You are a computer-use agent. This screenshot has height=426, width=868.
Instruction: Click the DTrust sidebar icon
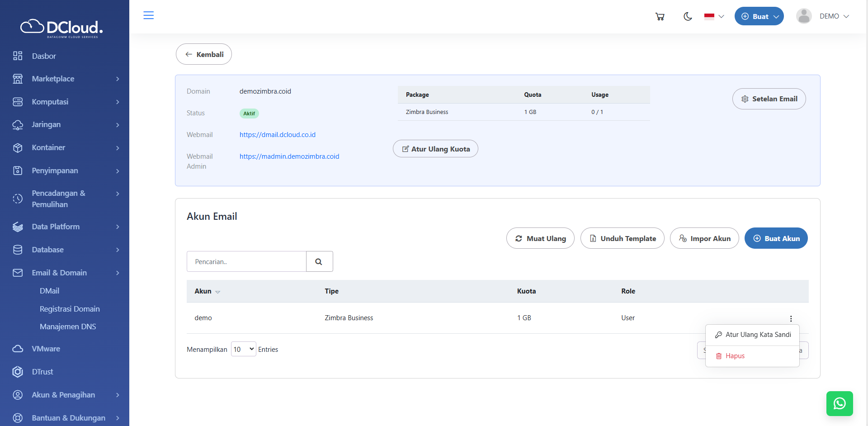[18, 372]
